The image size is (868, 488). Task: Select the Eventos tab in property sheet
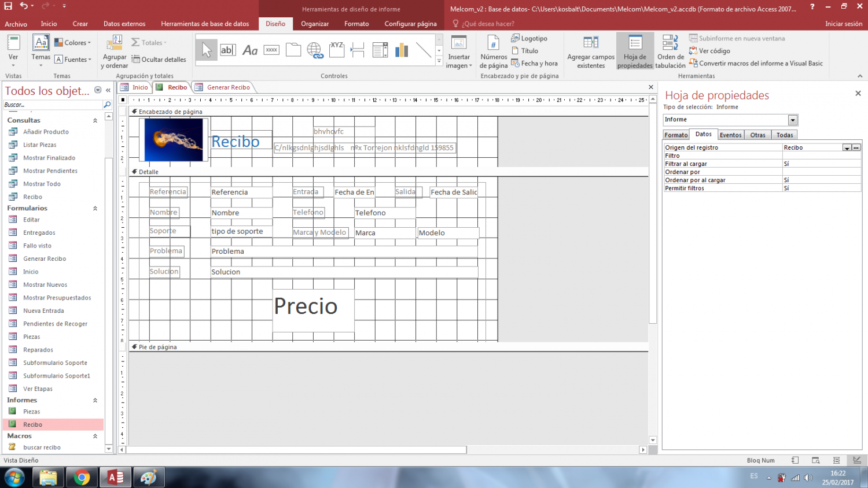point(730,135)
